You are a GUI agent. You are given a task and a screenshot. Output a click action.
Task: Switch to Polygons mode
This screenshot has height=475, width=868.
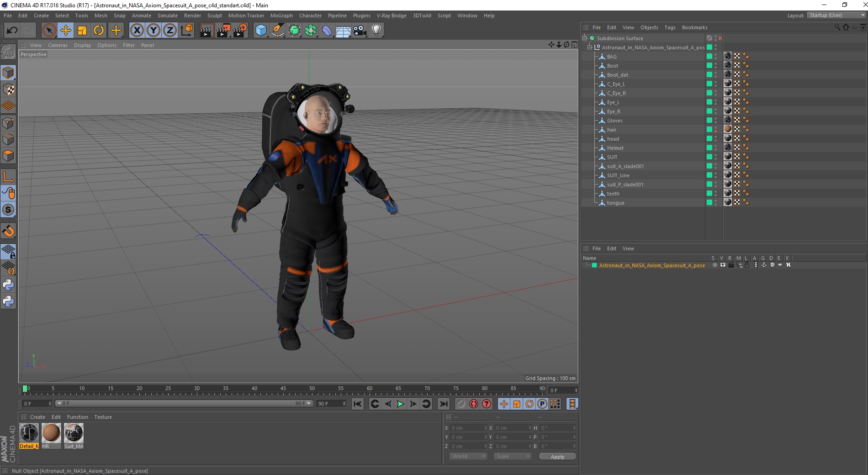tap(8, 156)
